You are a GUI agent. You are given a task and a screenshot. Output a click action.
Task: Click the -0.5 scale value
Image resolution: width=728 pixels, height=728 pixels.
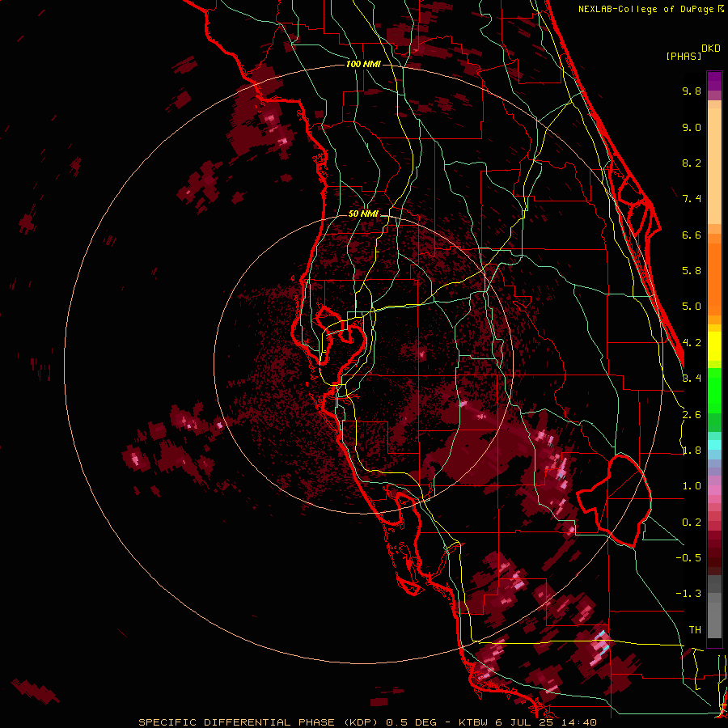(688, 558)
